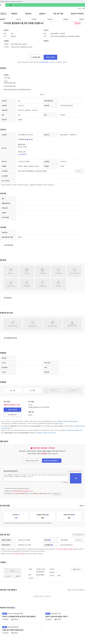85x644 pixels.
Task: Select the 근무조건 section tab
Action: click(18, 19)
